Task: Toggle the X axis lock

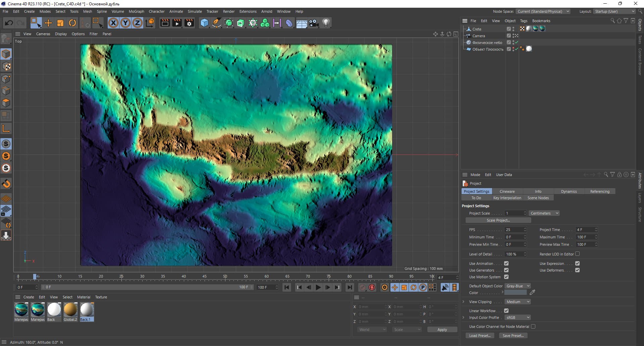Action: point(113,23)
